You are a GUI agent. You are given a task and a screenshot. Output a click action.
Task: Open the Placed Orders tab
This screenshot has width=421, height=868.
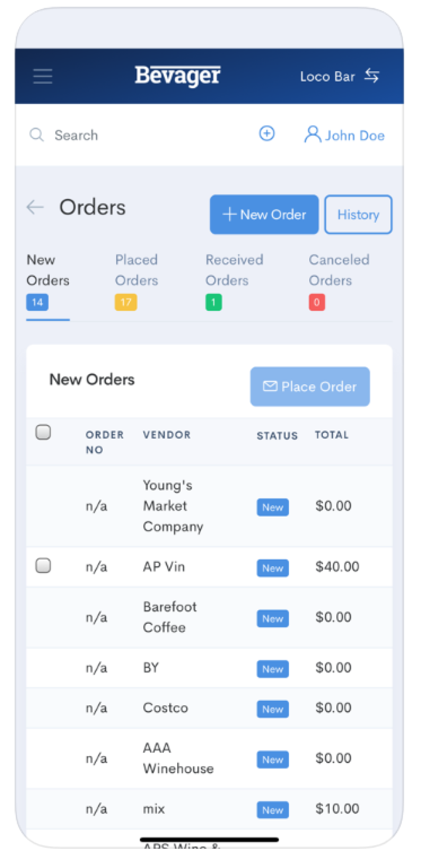point(136,270)
